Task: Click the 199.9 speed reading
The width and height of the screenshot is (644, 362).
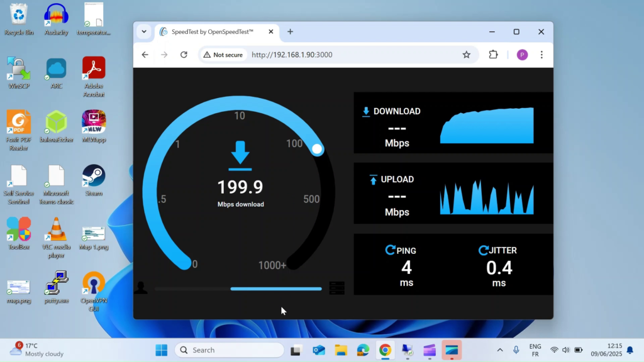Action: click(240, 187)
